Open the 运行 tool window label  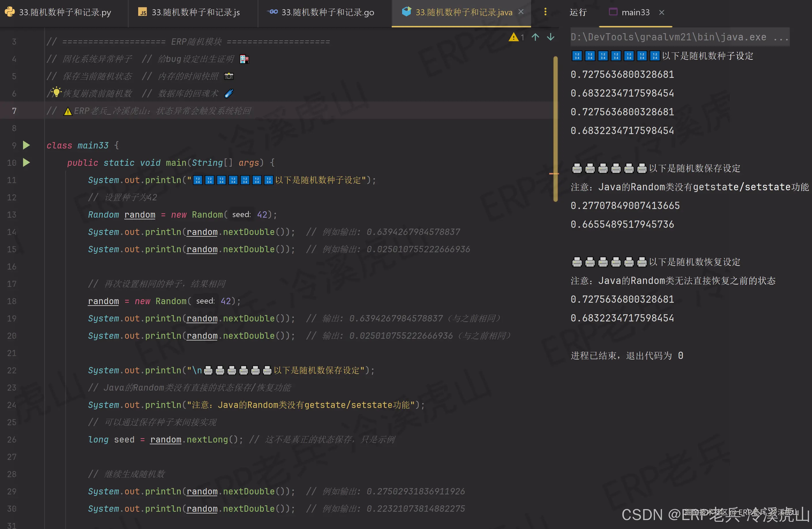coord(578,13)
